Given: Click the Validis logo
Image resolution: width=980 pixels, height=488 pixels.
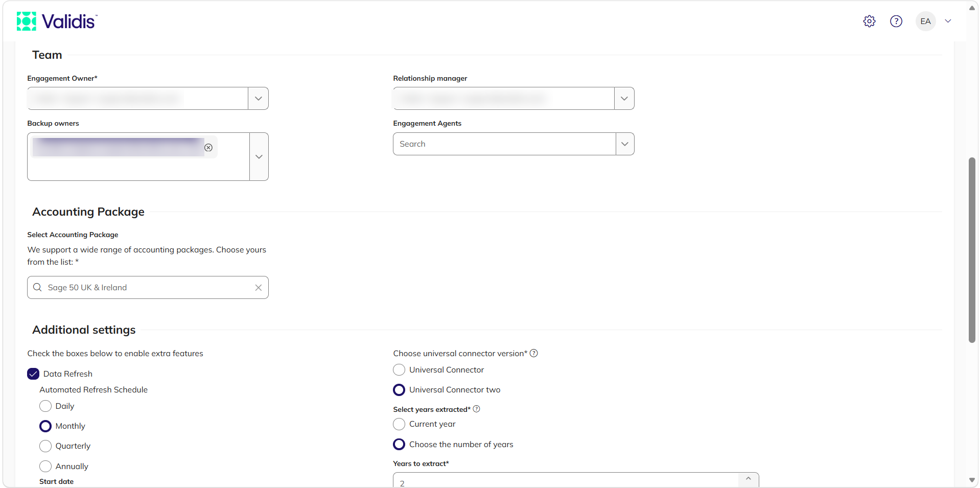Looking at the screenshot, I should tap(57, 21).
